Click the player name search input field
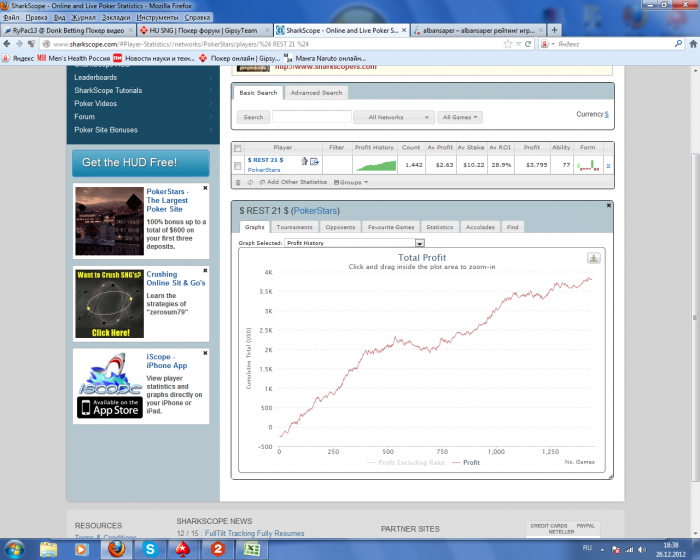700x560 pixels. [x=312, y=117]
